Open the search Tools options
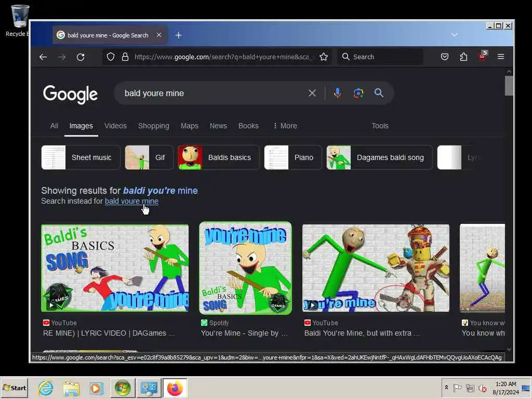 [x=380, y=126]
